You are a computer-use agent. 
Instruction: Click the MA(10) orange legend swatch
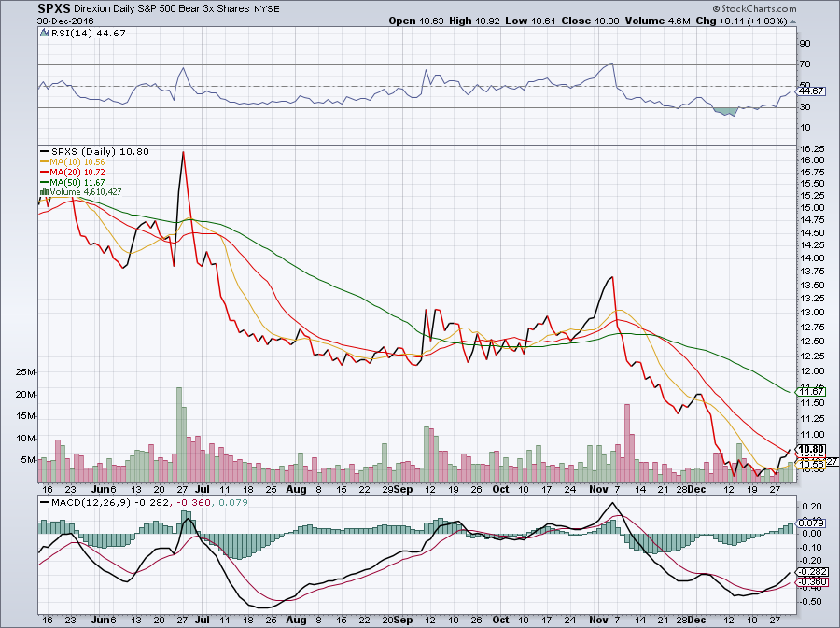tap(43, 161)
